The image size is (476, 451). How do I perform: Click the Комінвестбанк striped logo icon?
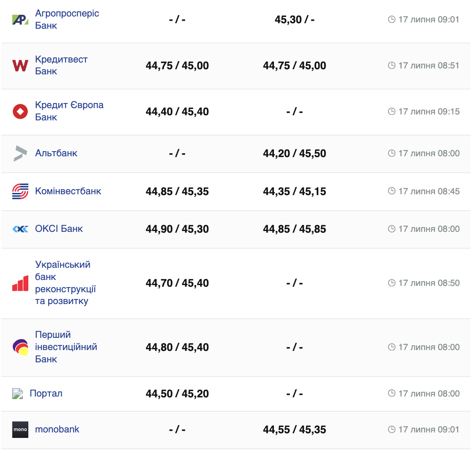pyautogui.click(x=20, y=191)
